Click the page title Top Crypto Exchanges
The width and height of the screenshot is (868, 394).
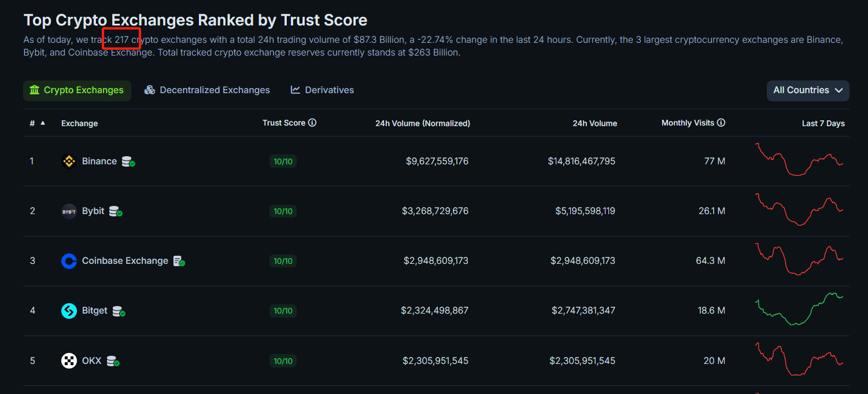tap(195, 20)
